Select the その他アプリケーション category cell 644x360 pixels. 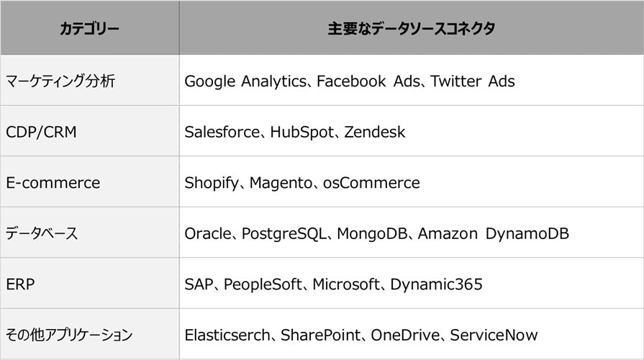(x=69, y=335)
